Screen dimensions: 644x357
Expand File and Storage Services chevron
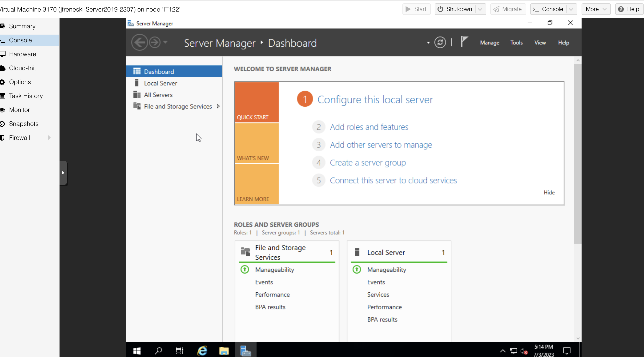click(218, 106)
